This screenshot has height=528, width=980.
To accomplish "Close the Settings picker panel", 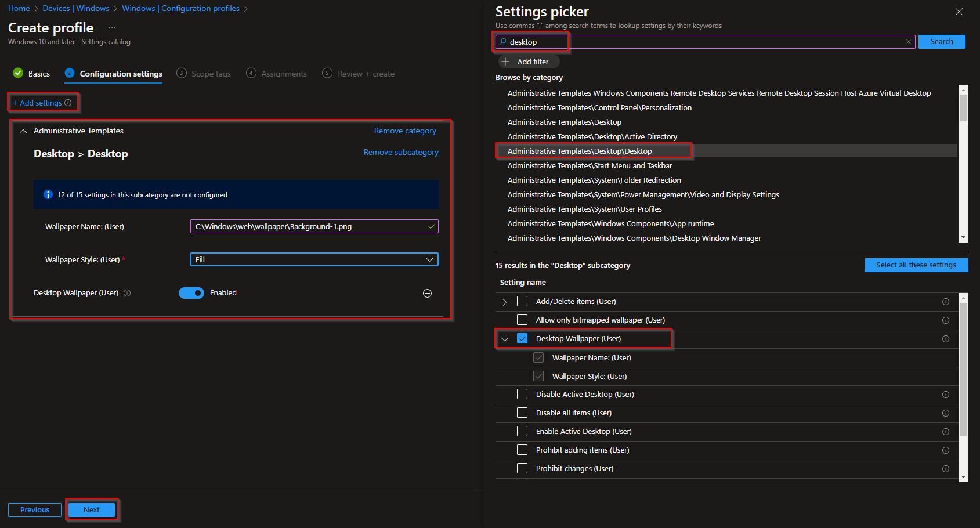I will click(x=959, y=12).
